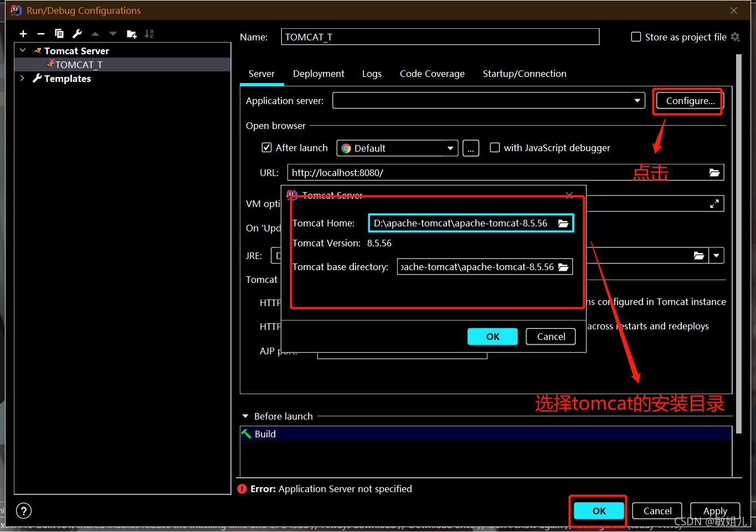The width and height of the screenshot is (756, 532).
Task: Open edit templates wrench icon in toolbar
Action: click(77, 34)
